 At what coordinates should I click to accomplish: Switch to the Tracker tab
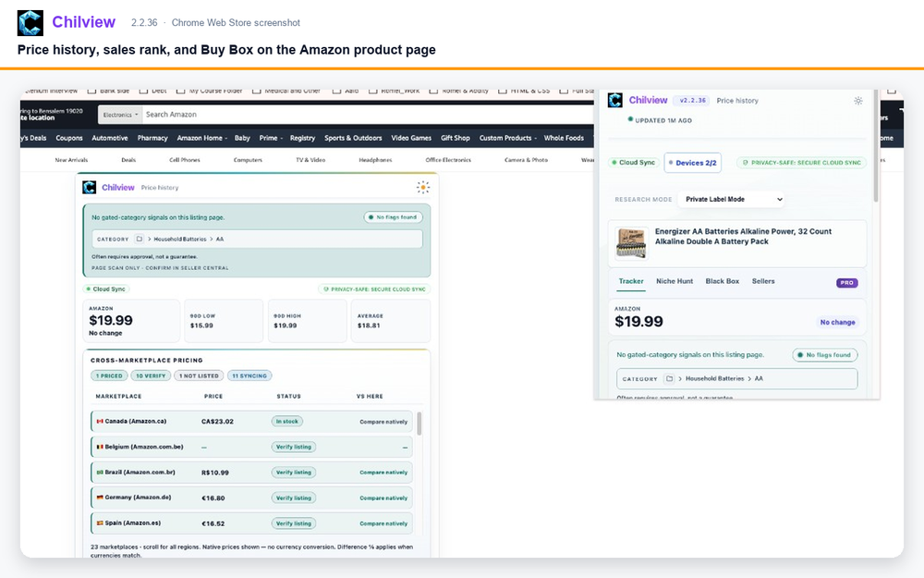631,281
